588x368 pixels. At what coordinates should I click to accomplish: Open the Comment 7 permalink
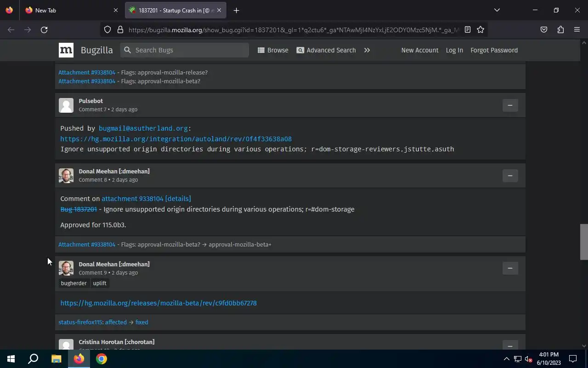coord(92,109)
